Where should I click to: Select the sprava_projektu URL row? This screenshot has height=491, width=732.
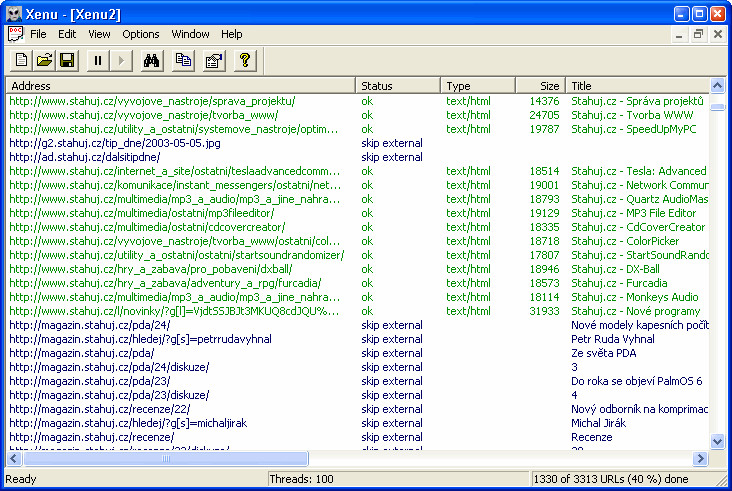[357, 101]
